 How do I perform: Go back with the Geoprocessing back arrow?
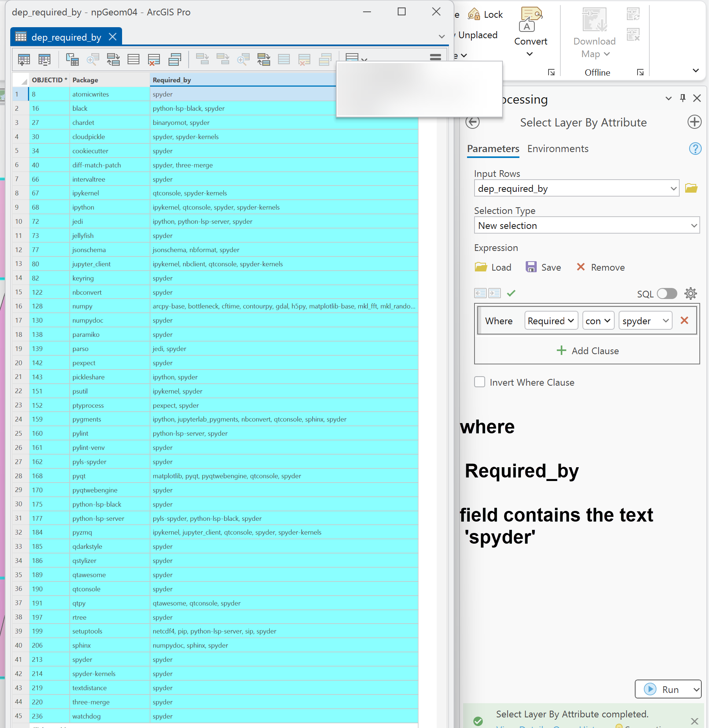click(x=473, y=123)
